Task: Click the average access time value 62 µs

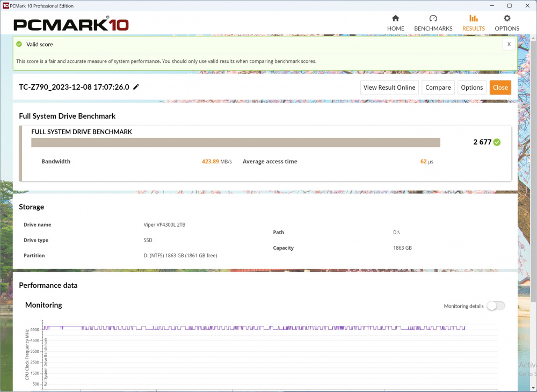Action: [427, 162]
